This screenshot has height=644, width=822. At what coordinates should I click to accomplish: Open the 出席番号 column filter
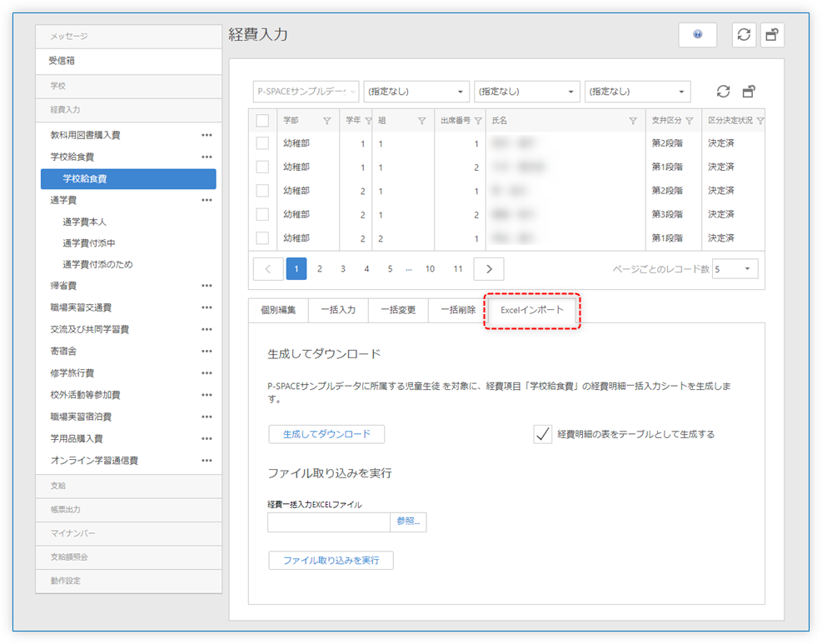pos(478,121)
